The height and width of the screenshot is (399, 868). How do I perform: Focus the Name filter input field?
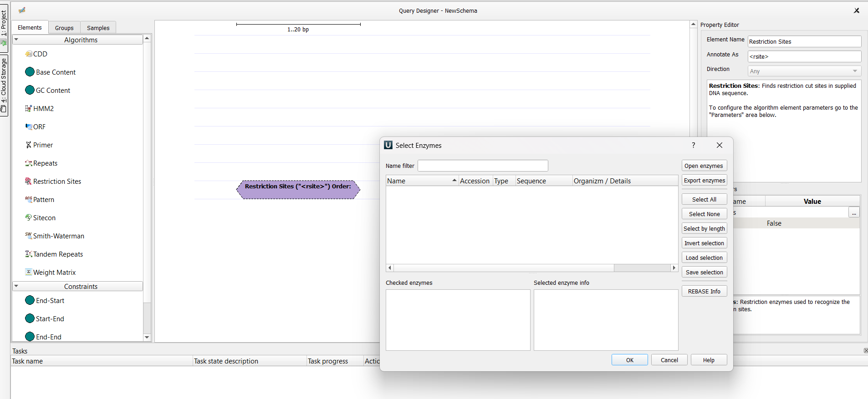click(x=483, y=166)
